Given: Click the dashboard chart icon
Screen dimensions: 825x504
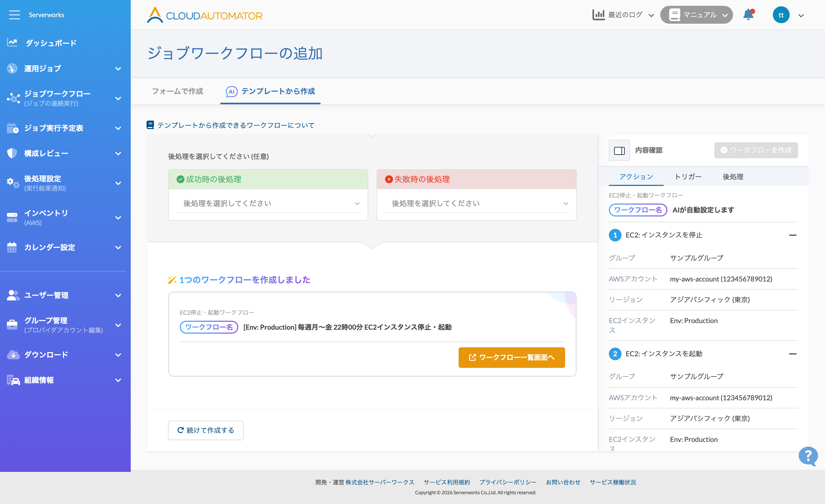Looking at the screenshot, I should (x=12, y=42).
